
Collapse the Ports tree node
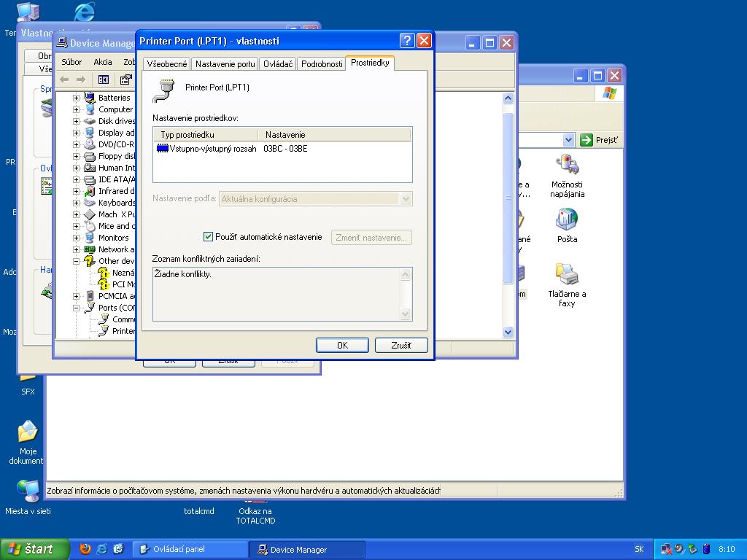pyautogui.click(x=76, y=308)
